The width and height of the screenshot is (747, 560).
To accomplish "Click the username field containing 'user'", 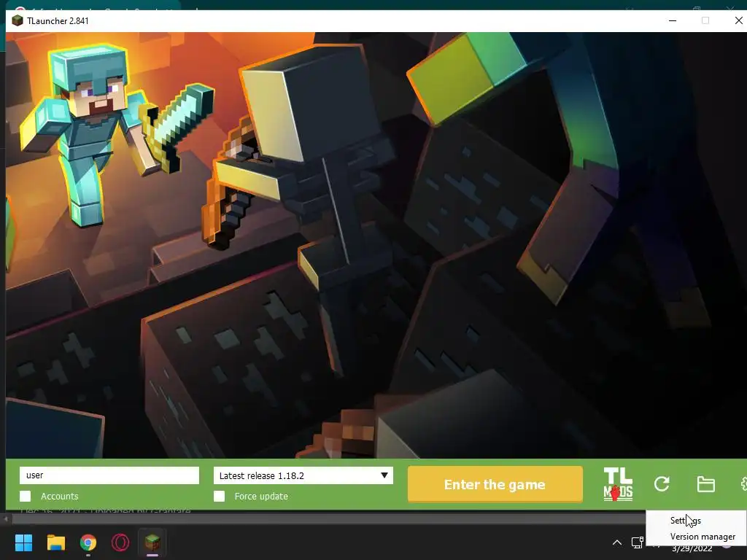I will pyautogui.click(x=109, y=475).
